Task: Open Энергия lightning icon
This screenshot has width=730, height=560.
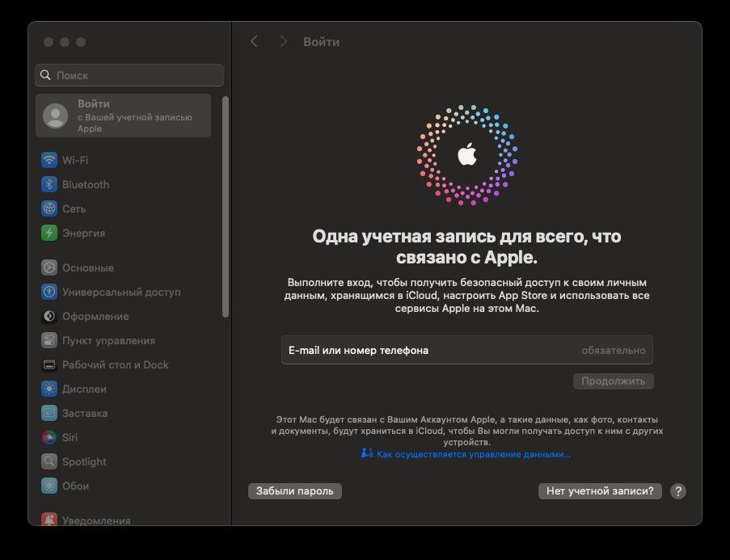Action: tap(49, 233)
